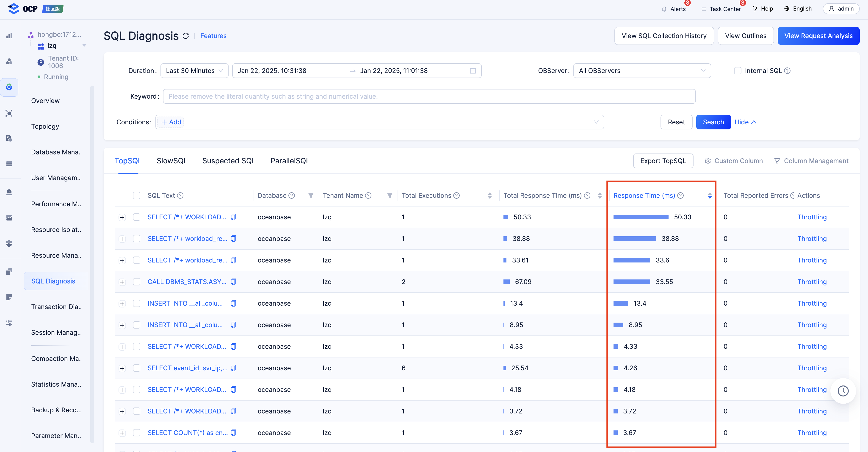Open the Duration Last 30 Minutes dropdown
868x452 pixels.
pyautogui.click(x=194, y=71)
